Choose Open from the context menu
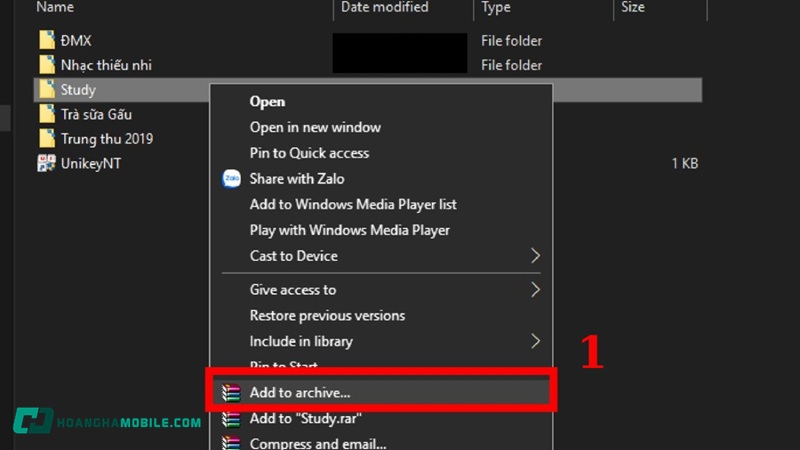Screen dimensions: 800x450 pos(267,101)
